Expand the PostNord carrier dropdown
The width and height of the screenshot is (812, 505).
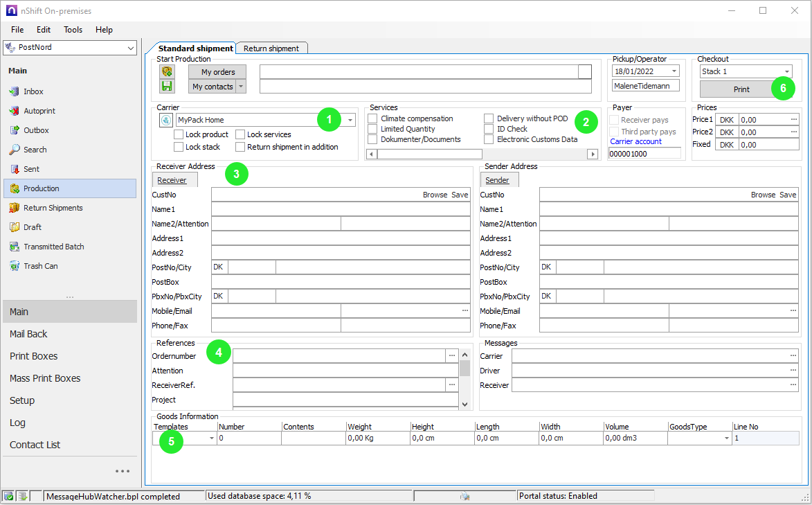[131, 48]
